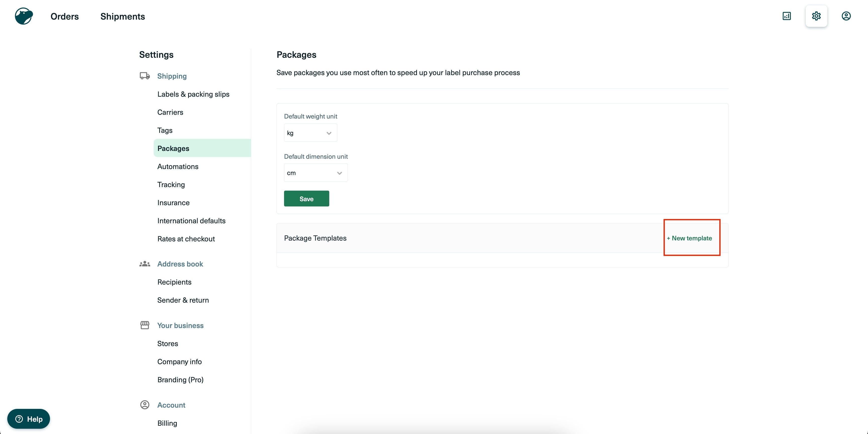Navigate to Sender & return addresses
Image resolution: width=868 pixels, height=434 pixels.
183,300
